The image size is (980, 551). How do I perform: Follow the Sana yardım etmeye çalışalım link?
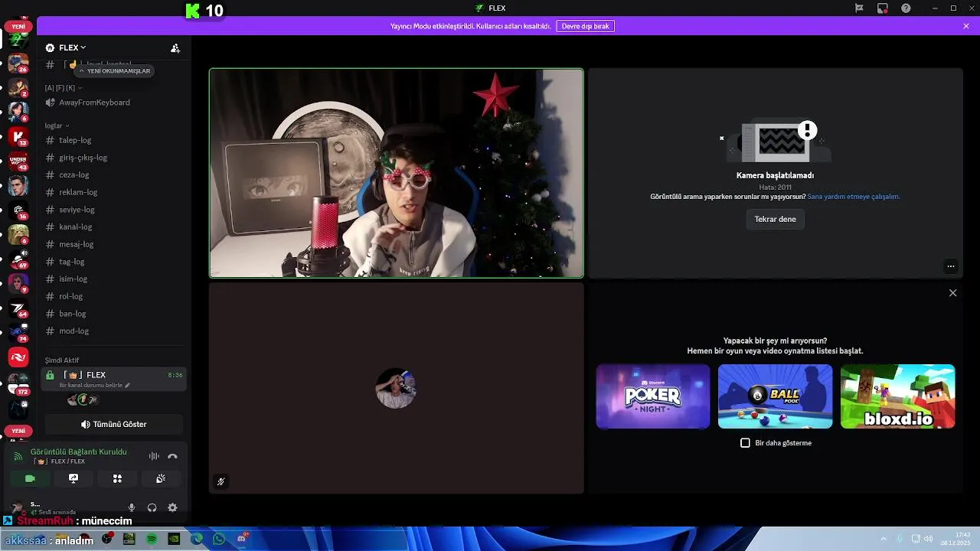854,197
